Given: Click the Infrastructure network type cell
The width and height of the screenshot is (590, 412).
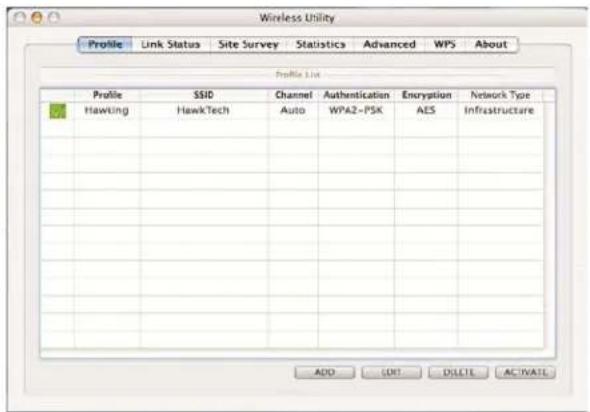Looking at the screenshot, I should click(499, 111).
